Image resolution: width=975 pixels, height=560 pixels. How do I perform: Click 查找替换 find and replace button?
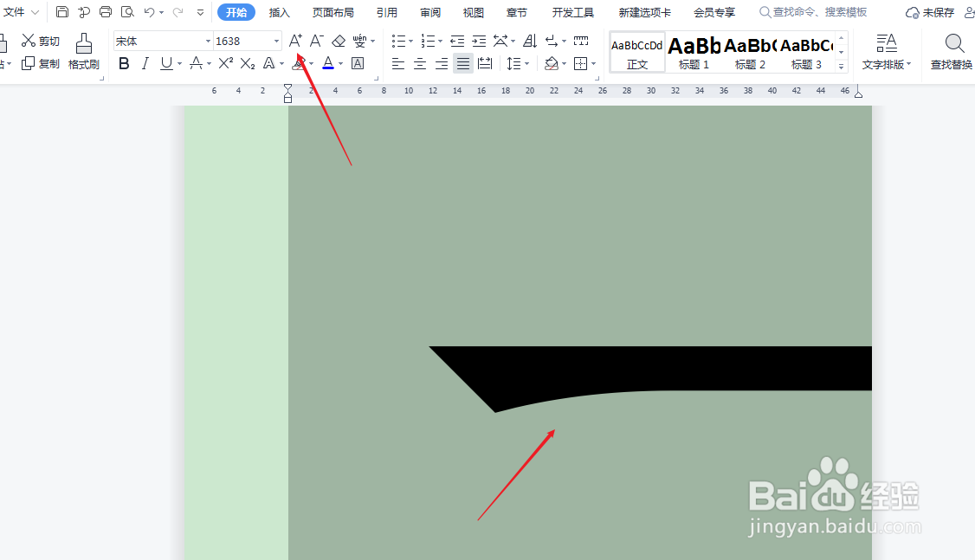tap(952, 52)
